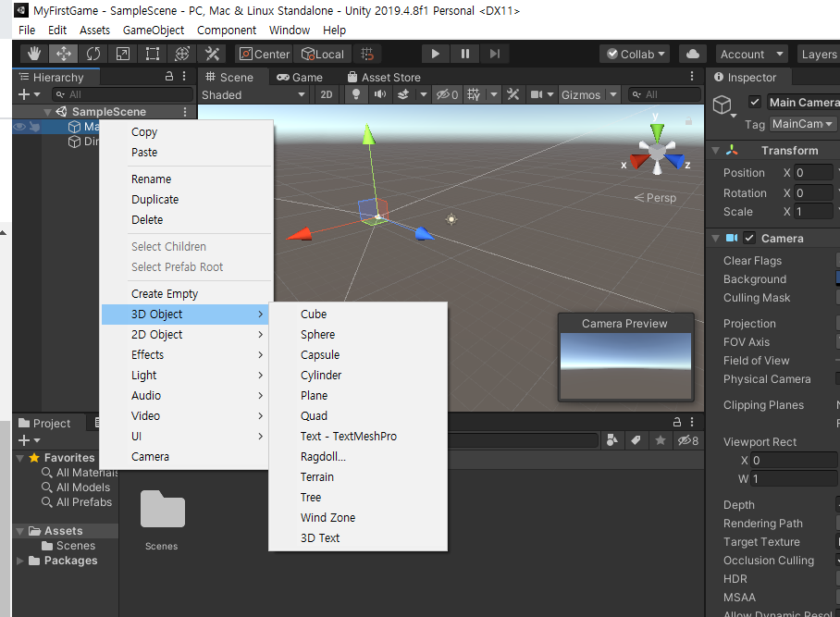This screenshot has height=617, width=840.
Task: Collapse the SampleScene hierarchy
Action: [47, 111]
